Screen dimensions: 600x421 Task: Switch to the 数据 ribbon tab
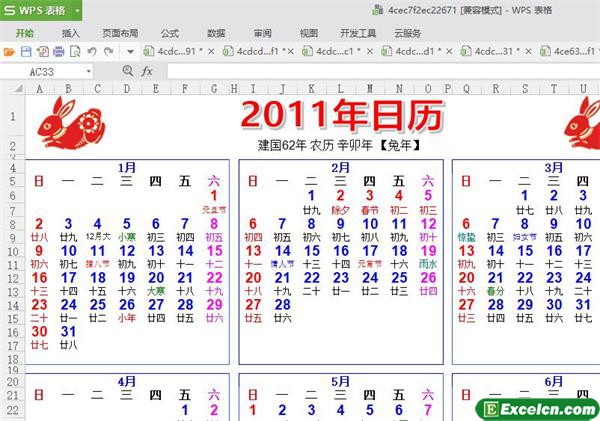(216, 33)
